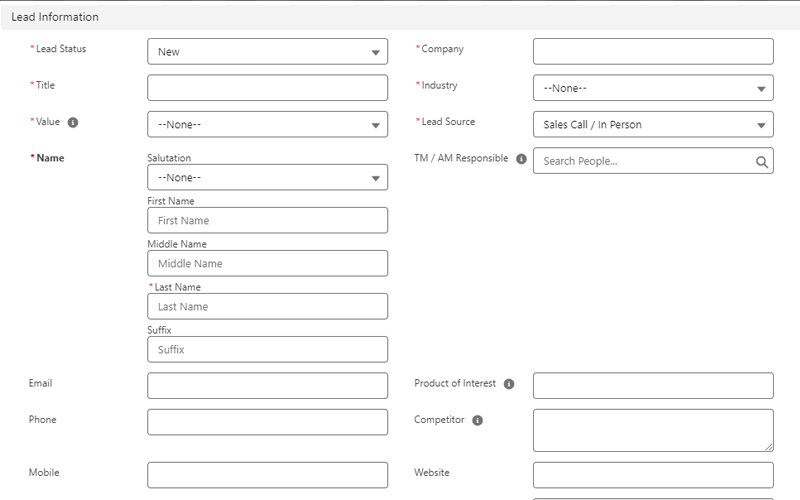The width and height of the screenshot is (800, 500).
Task: Click the Email input field
Action: [267, 386]
